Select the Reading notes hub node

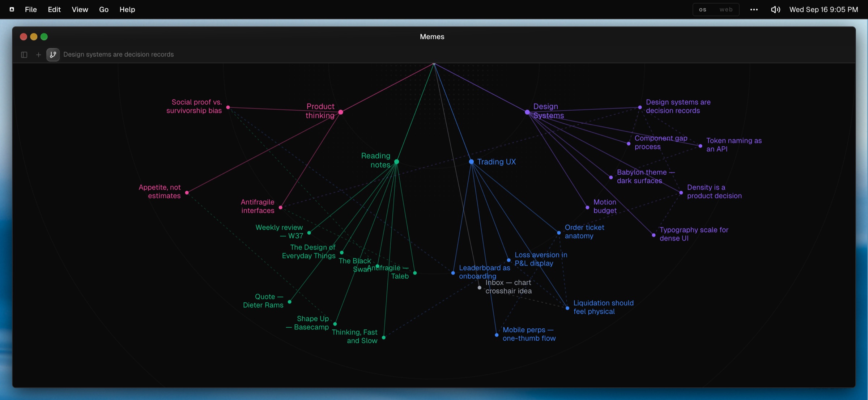pyautogui.click(x=397, y=162)
